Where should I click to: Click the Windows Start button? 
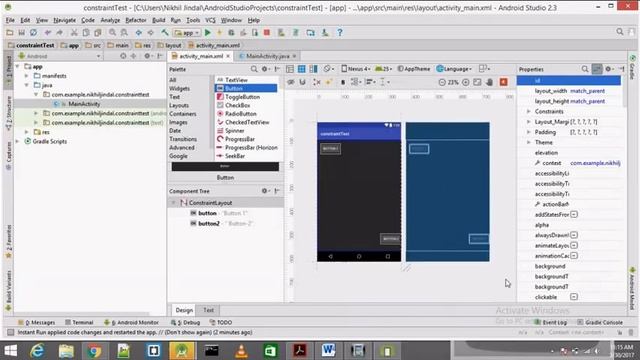10,351
